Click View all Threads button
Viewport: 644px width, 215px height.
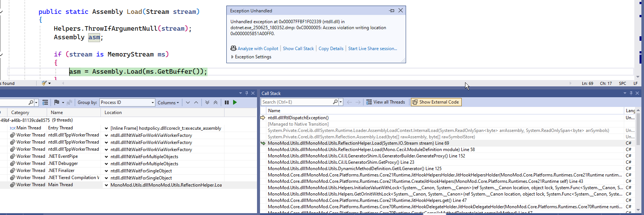(x=386, y=102)
